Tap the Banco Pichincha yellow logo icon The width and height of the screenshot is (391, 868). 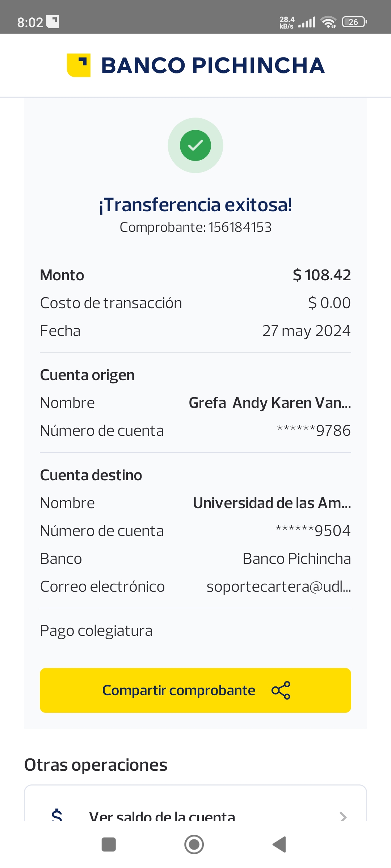pyautogui.click(x=79, y=65)
